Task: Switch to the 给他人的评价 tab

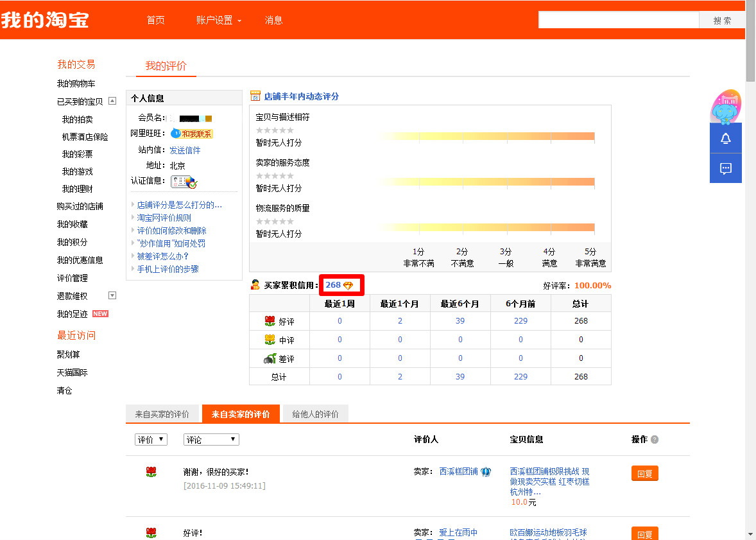Action: 315,414
